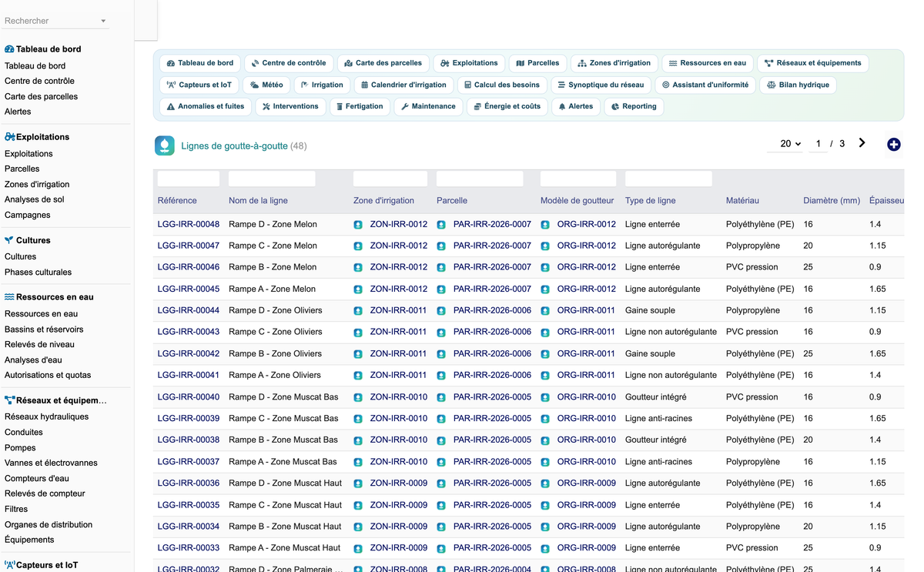Viewport: 924px width, 572px height.
Task: Open the Calcul des besoins toolbar button
Action: tap(502, 85)
